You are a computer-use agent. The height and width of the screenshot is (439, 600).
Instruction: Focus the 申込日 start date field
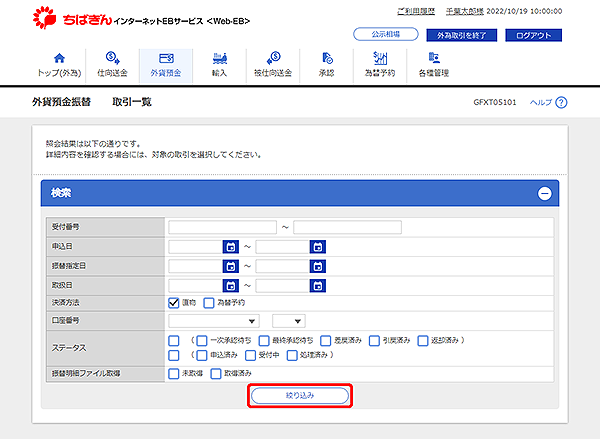pos(196,247)
